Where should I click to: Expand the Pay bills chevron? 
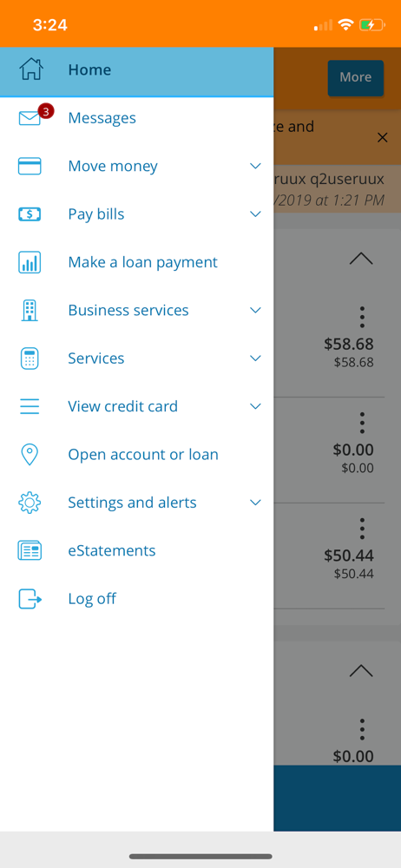[x=255, y=214]
